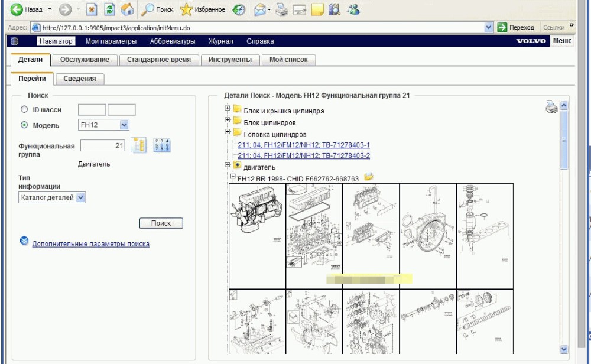
Task: Click the blue chevron beside Дополнительные параметры
Action: tap(24, 240)
